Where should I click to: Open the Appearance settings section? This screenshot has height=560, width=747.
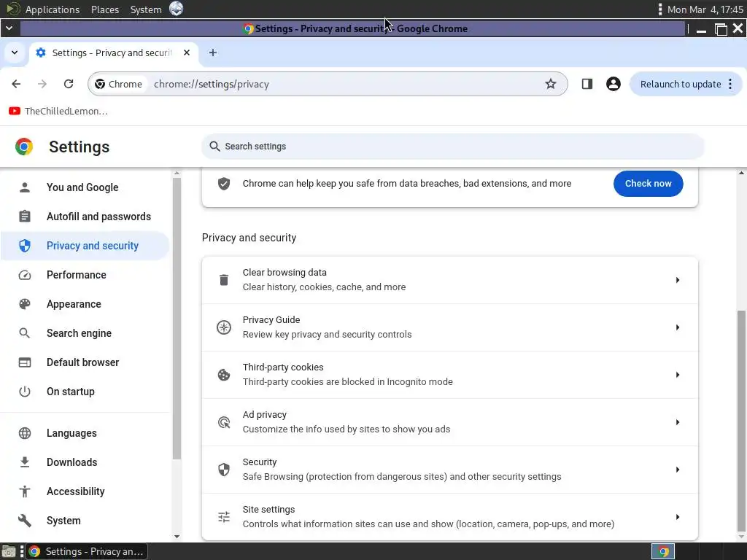tap(85, 304)
